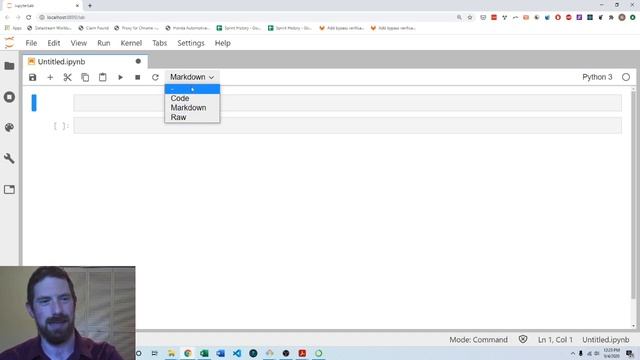Click kernel status circle indicator
The width and height of the screenshot is (640, 360).
[x=626, y=77]
